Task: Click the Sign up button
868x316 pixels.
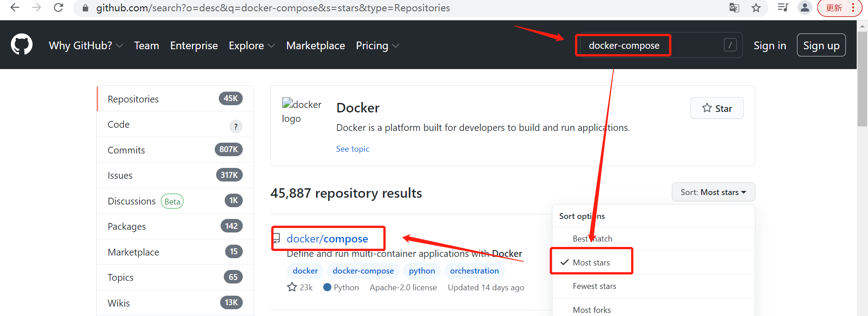Action: tap(821, 45)
